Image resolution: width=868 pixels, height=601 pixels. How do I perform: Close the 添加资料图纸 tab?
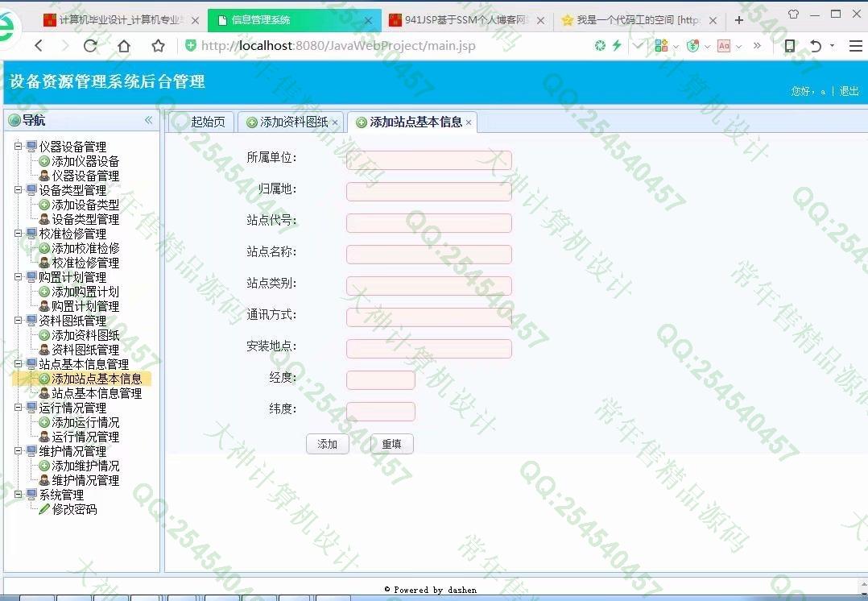tap(335, 122)
